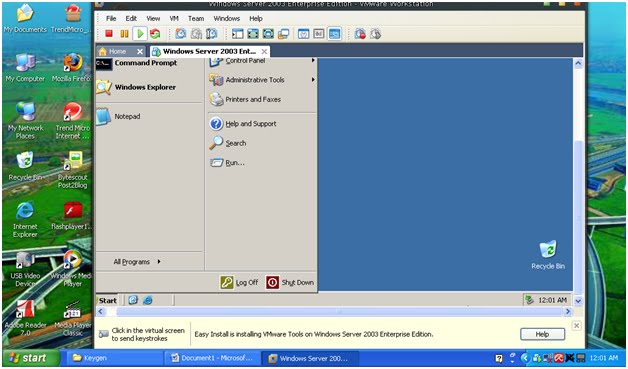Click the horizontal scrollbar right arrow
Screen dimensions: 628x369
coord(568,311)
